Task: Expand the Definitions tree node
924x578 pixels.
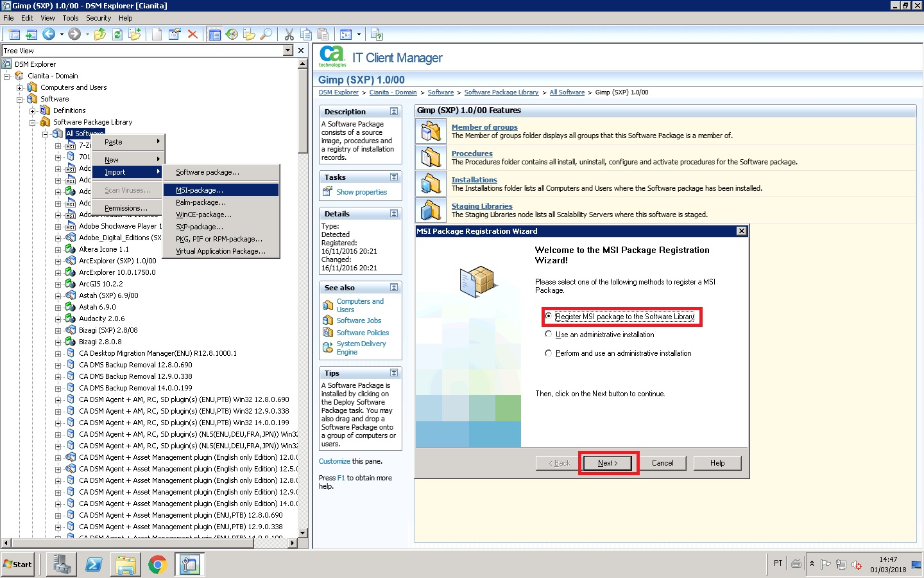Action: 32,111
